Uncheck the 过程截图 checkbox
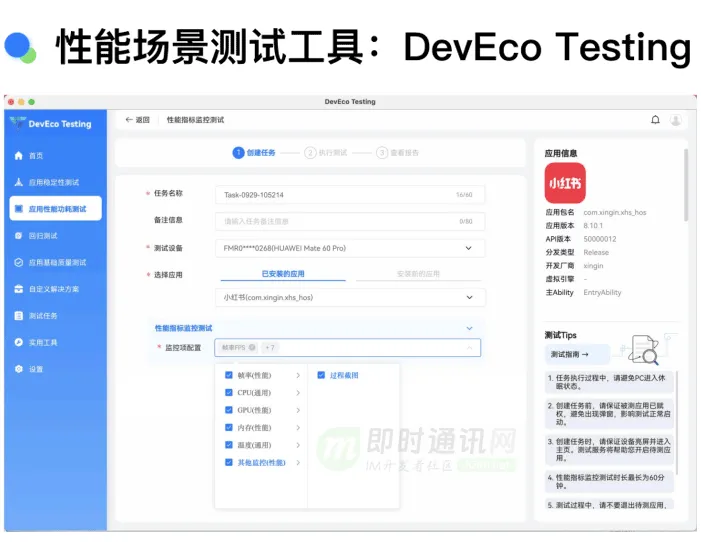The image size is (701, 542). [321, 375]
